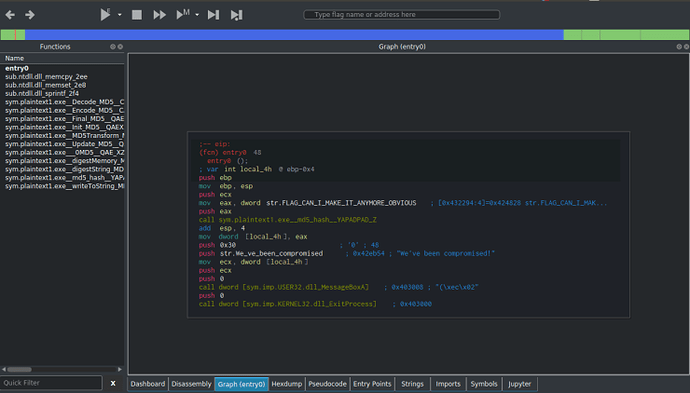
Task: Click the 'push 0x30' instruction line
Action: pyautogui.click(x=217, y=245)
